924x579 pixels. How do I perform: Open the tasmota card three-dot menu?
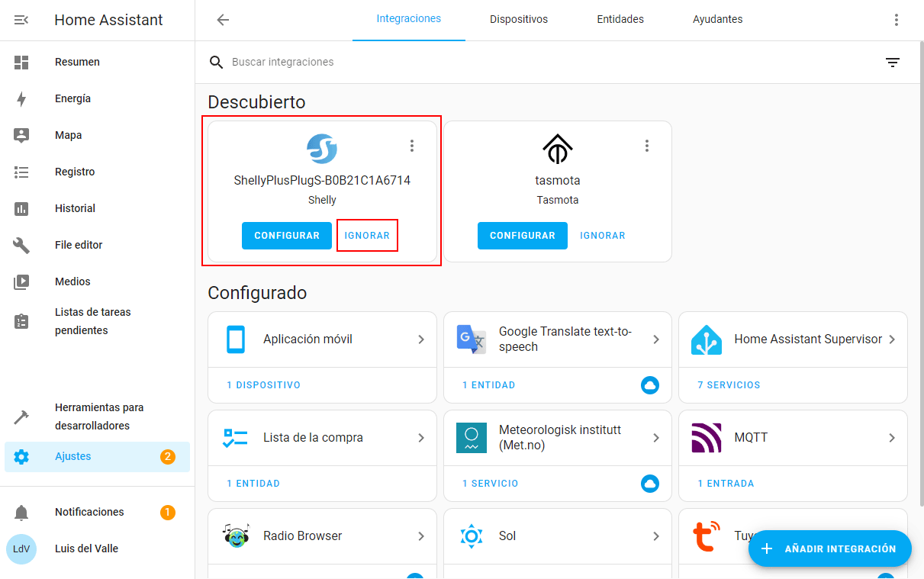pyautogui.click(x=647, y=146)
